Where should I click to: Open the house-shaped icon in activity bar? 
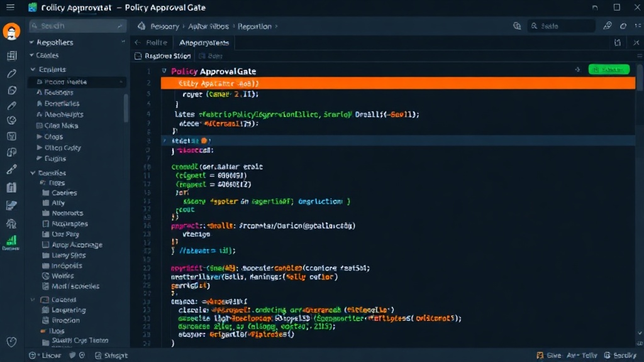[11, 224]
